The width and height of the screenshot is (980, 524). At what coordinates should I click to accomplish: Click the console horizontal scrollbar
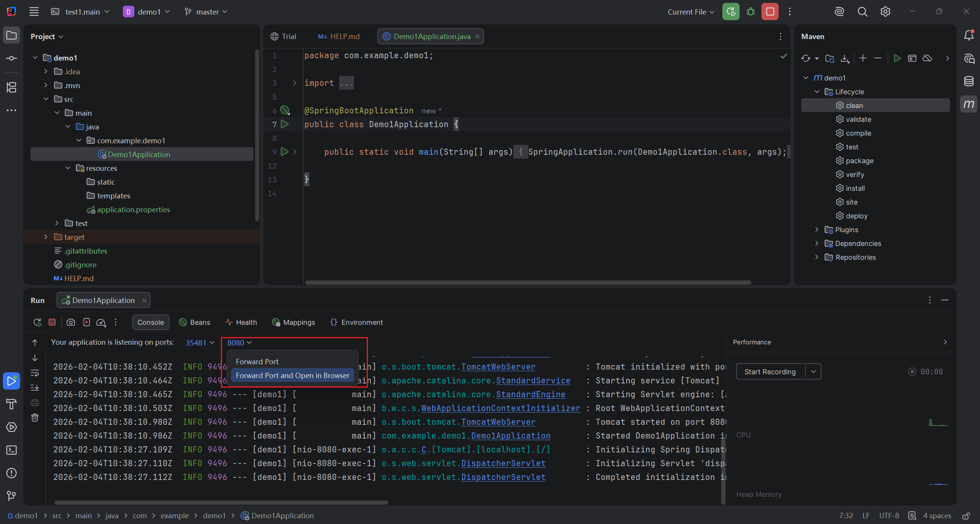pyautogui.click(x=221, y=503)
